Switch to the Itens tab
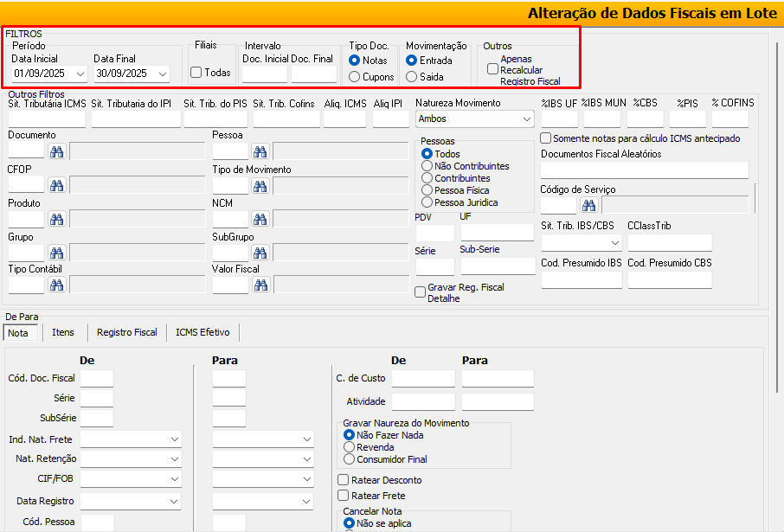 (63, 332)
